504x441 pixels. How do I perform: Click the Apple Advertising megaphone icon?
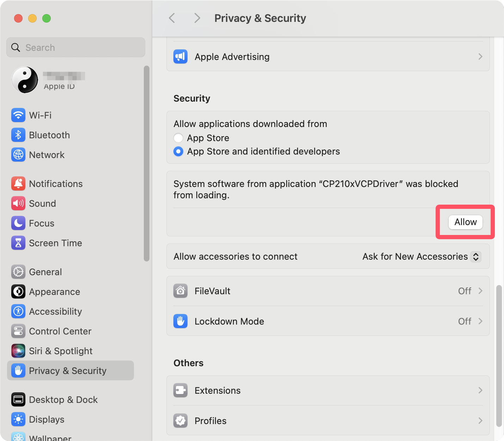tap(180, 57)
